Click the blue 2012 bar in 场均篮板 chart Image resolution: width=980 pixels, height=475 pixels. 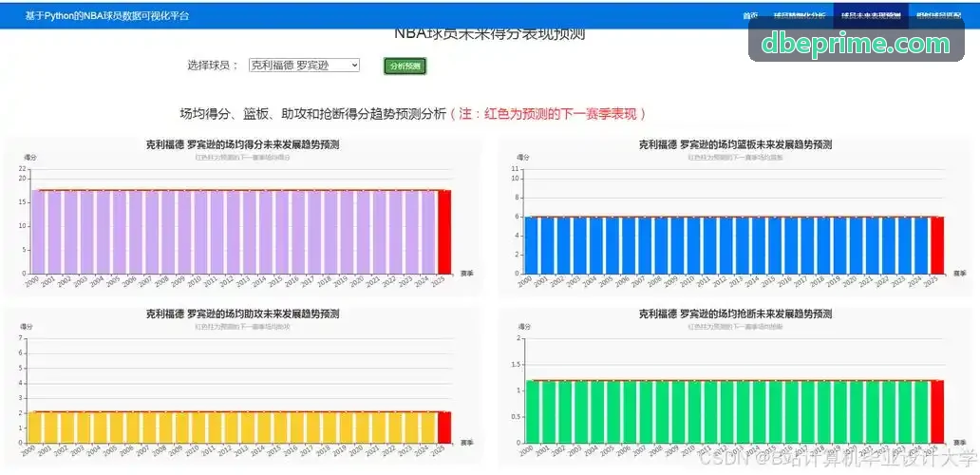(726, 245)
